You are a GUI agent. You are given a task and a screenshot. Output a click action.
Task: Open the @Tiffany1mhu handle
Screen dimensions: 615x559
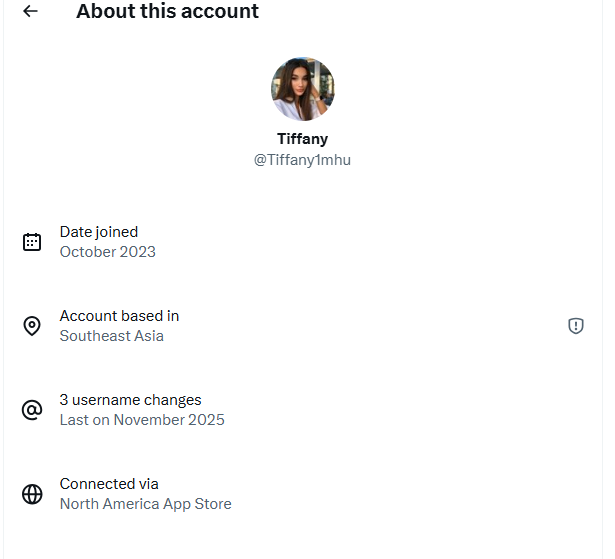pyautogui.click(x=302, y=160)
